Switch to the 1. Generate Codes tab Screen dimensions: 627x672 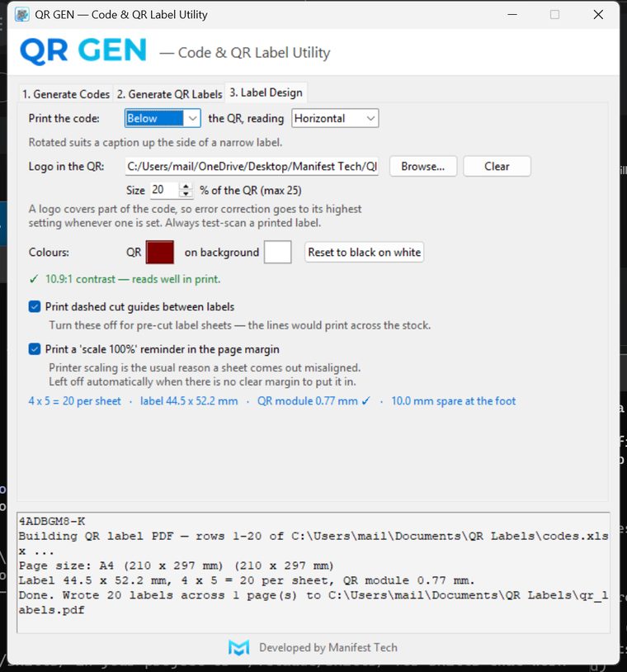tap(66, 94)
